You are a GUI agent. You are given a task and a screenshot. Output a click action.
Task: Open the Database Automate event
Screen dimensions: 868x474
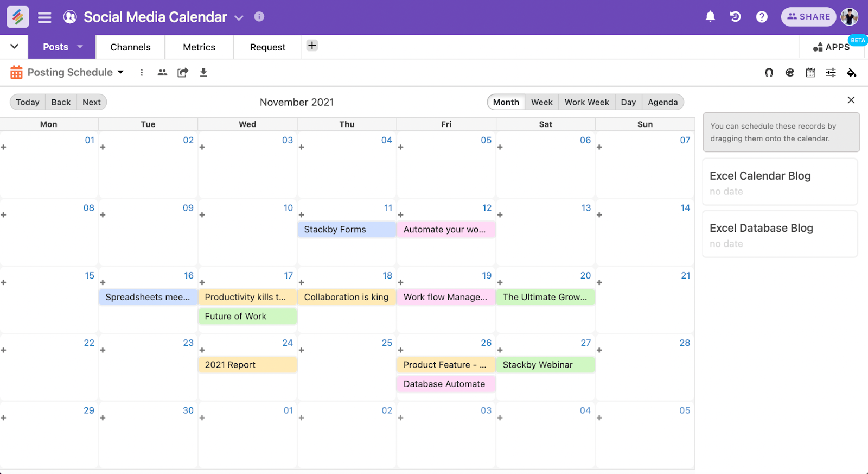[446, 384]
